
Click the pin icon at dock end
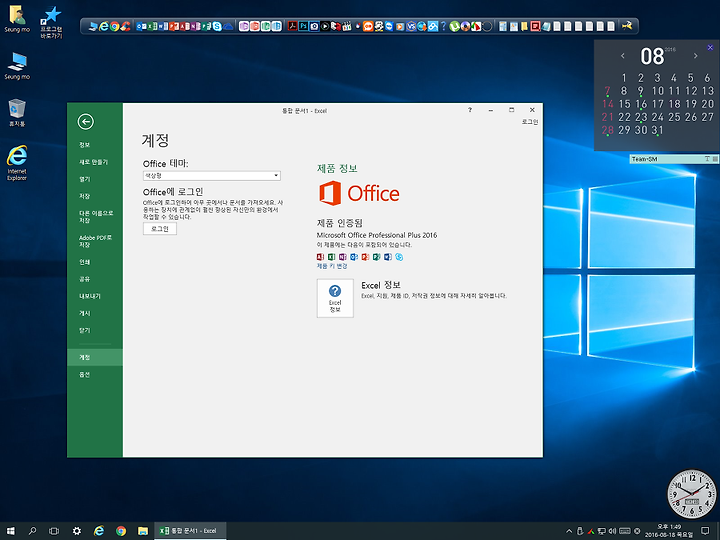pyautogui.click(x=627, y=26)
